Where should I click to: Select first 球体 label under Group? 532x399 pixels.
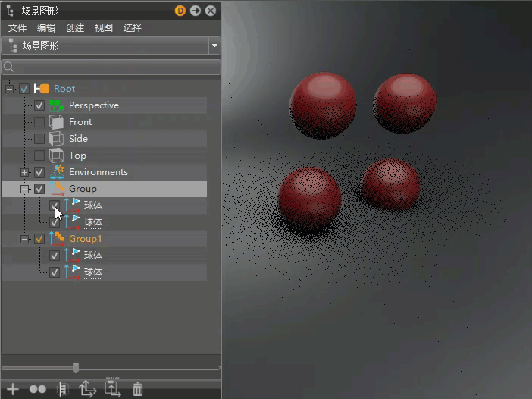[93, 206]
